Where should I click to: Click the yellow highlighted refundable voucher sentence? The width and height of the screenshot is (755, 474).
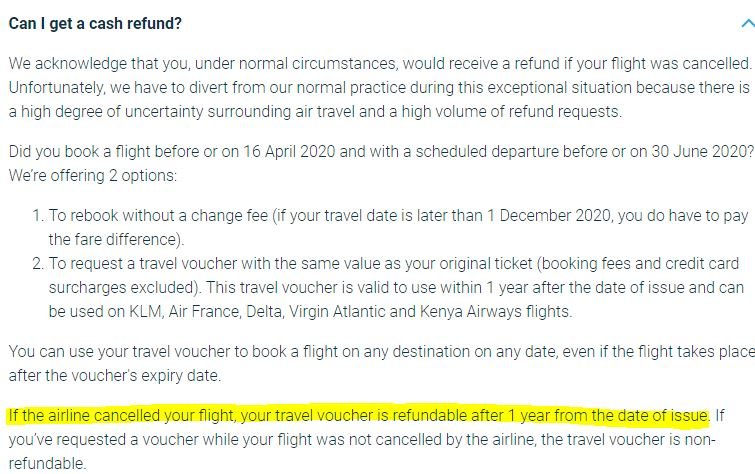pyautogui.click(x=359, y=415)
